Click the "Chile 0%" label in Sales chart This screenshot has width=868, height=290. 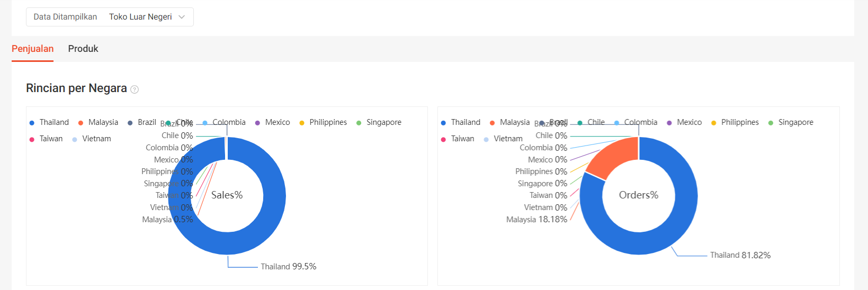click(177, 135)
